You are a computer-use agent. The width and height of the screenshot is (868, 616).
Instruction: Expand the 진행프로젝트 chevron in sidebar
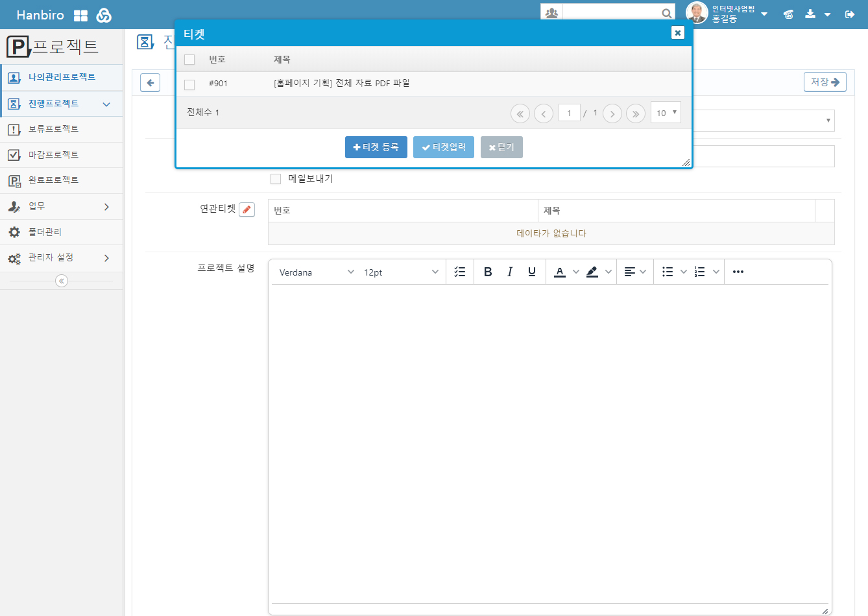point(106,104)
